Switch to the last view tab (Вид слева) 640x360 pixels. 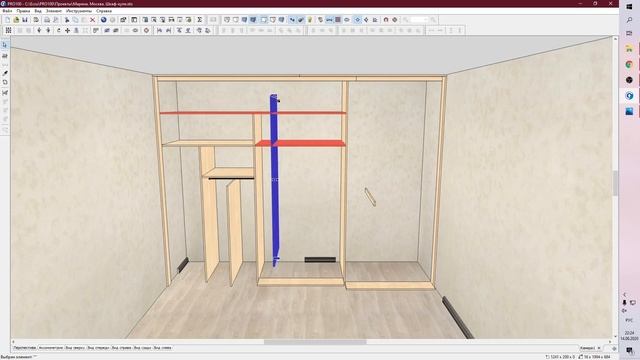coord(163,348)
